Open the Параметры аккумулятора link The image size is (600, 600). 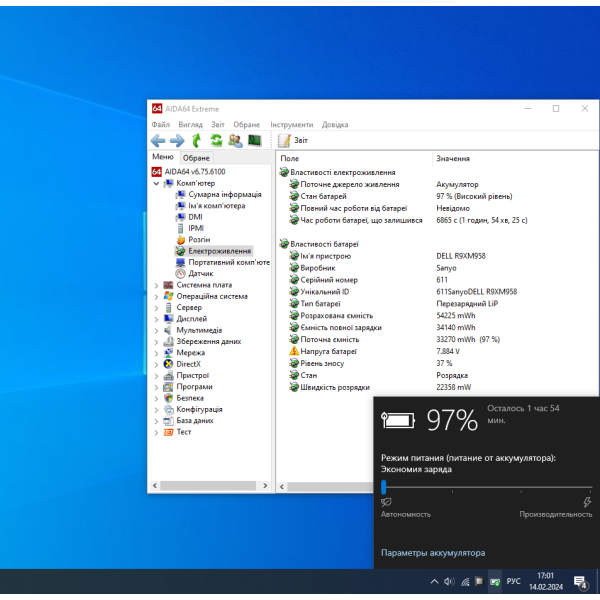[433, 553]
